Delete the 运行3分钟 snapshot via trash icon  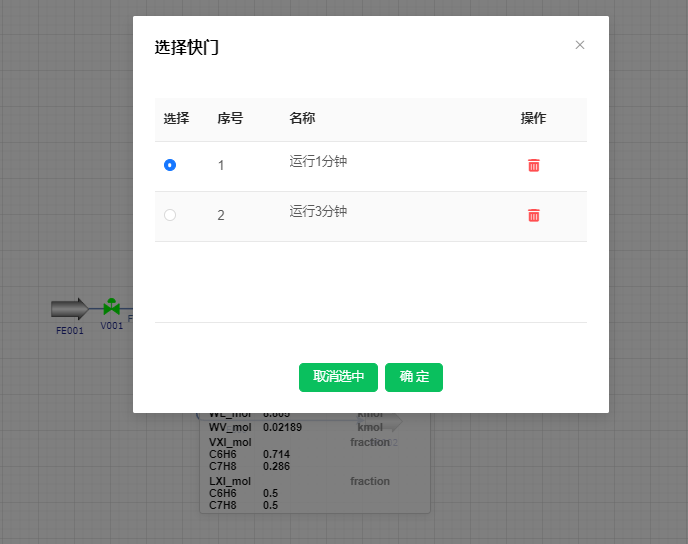[x=534, y=215]
